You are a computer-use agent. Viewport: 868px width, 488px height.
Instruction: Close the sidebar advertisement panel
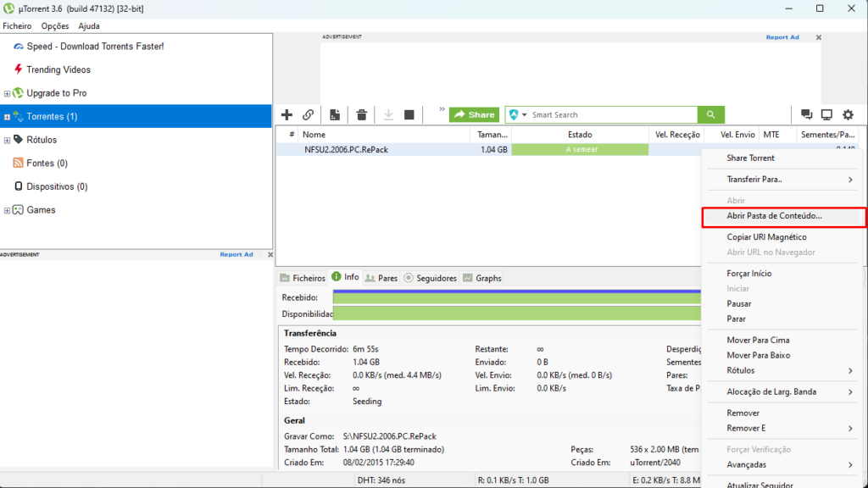270,254
